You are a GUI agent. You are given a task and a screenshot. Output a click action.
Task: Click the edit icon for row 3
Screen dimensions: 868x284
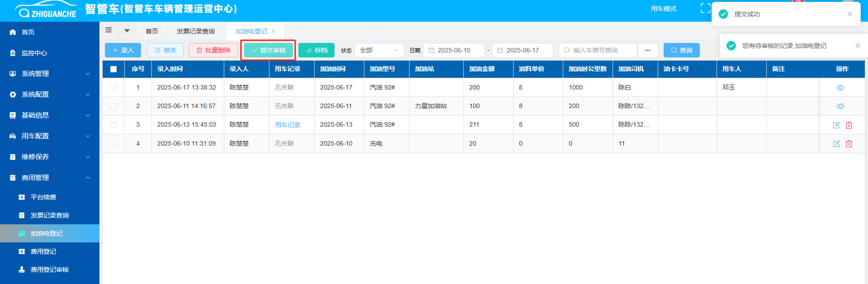[x=836, y=125]
